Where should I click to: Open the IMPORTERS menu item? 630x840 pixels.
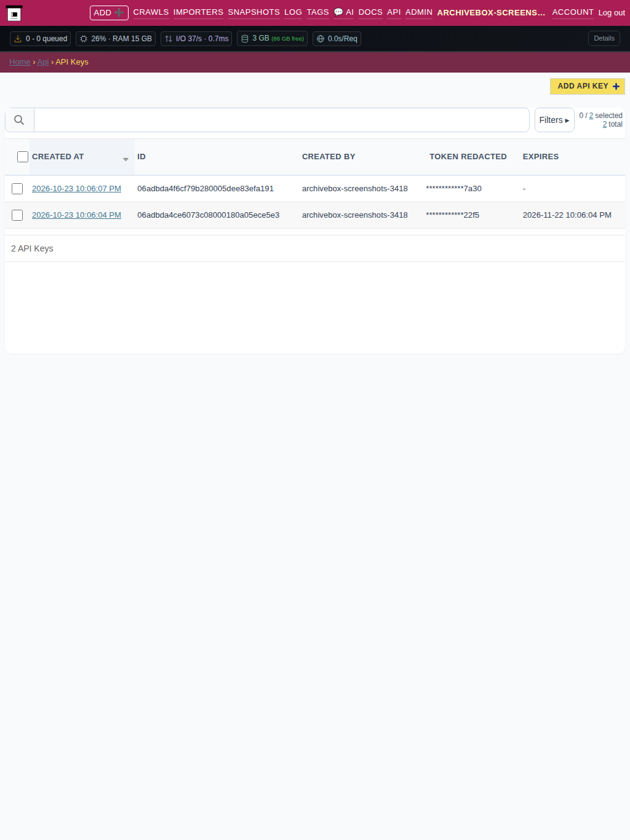[198, 12]
